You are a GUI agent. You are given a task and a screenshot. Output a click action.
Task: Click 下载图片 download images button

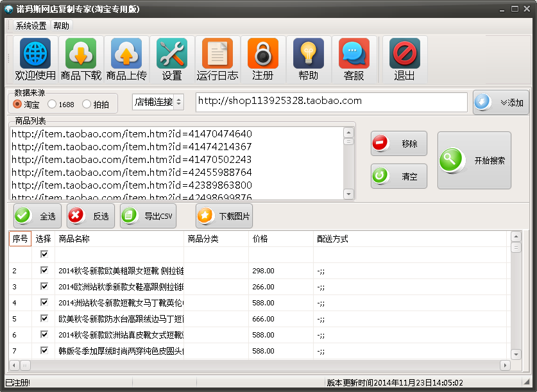(x=224, y=216)
